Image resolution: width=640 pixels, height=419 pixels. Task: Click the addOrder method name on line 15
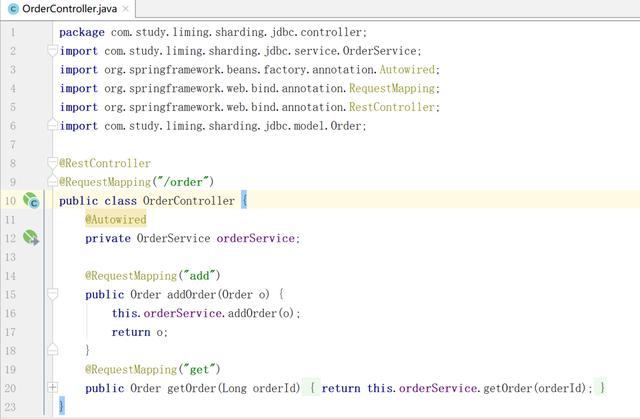[191, 295]
